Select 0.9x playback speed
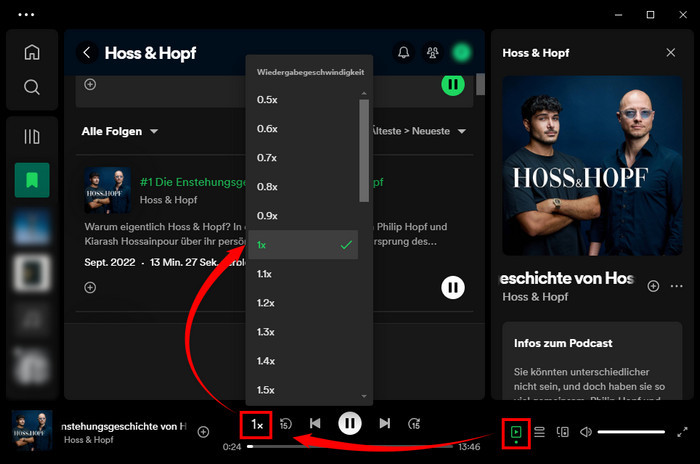700x464 pixels. point(303,216)
